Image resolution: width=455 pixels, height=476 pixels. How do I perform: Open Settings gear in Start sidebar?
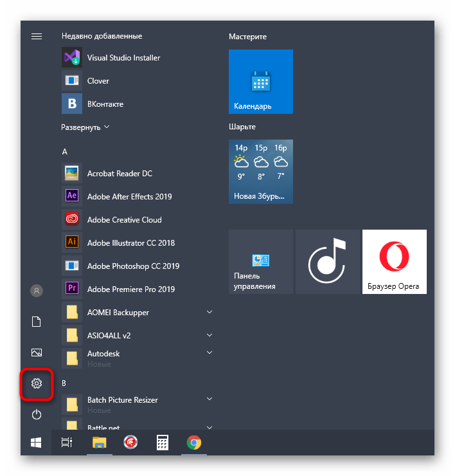coord(37,383)
